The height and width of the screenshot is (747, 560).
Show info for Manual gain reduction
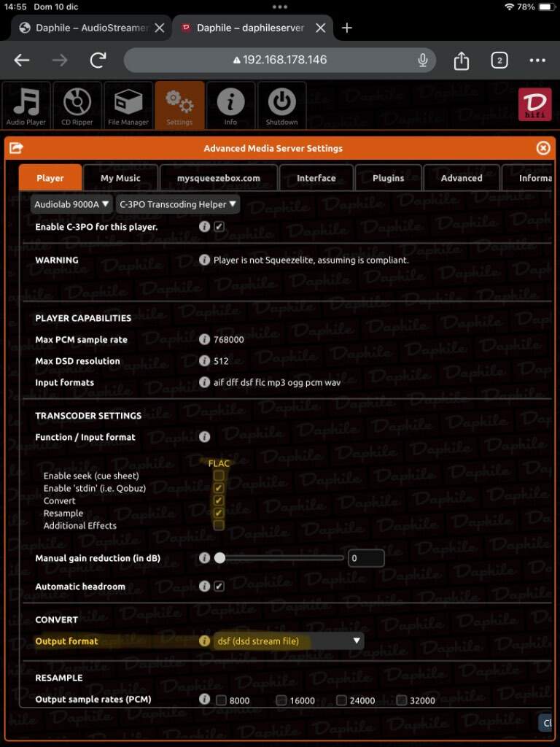pyautogui.click(x=204, y=558)
